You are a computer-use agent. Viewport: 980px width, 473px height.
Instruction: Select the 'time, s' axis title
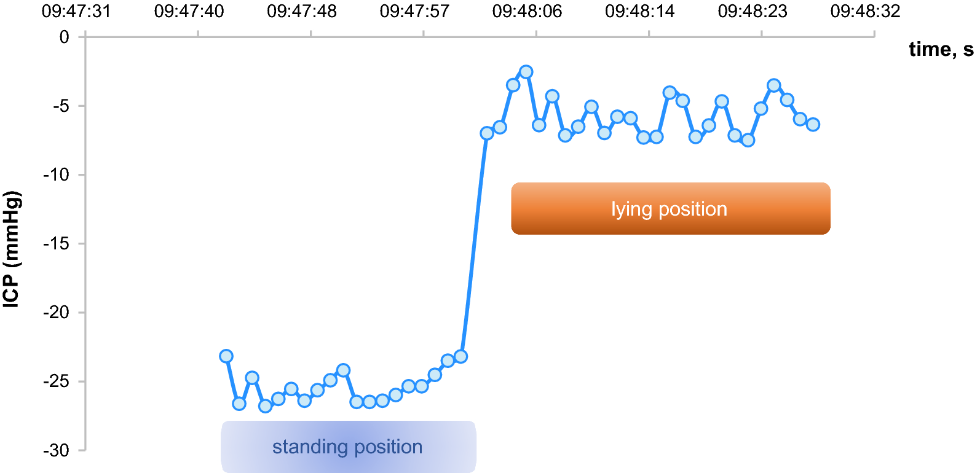pos(941,49)
